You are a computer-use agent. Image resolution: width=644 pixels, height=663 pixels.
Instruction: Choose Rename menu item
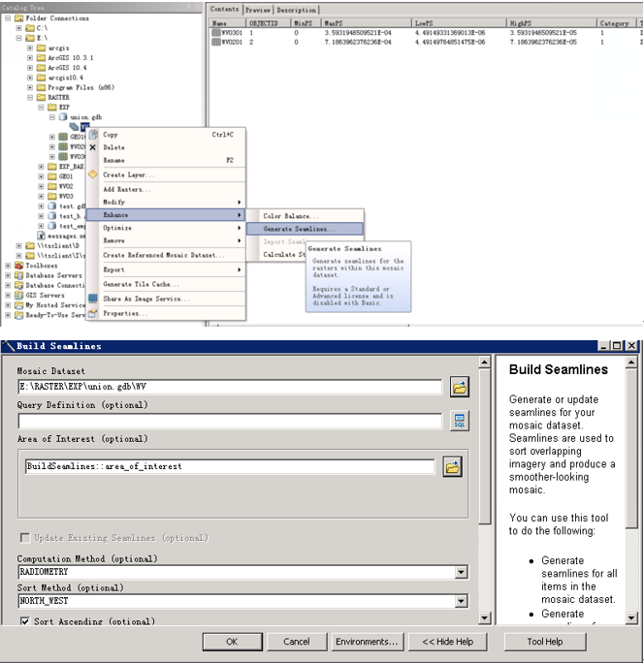(x=166, y=160)
